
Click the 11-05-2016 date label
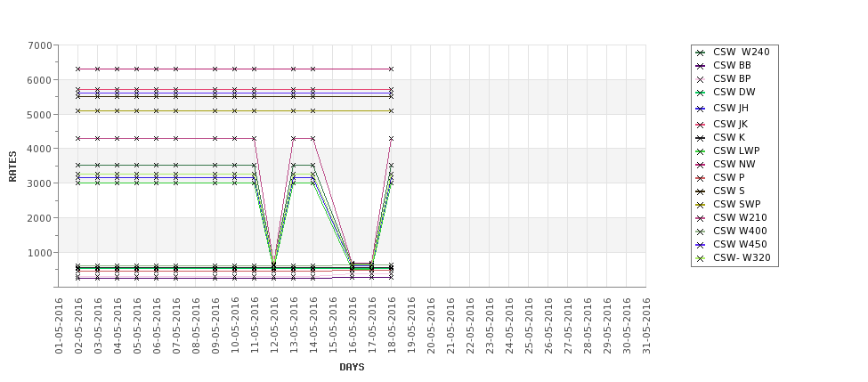(255, 326)
